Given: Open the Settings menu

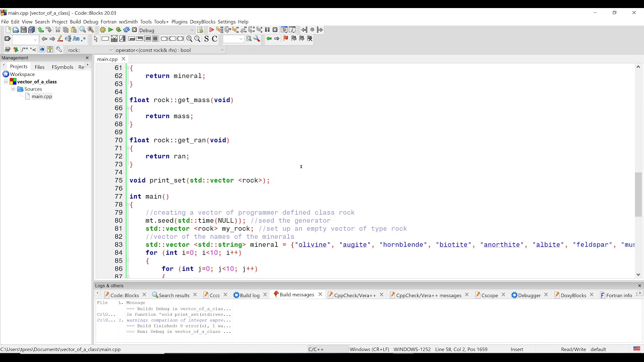Looking at the screenshot, I should 226,22.
